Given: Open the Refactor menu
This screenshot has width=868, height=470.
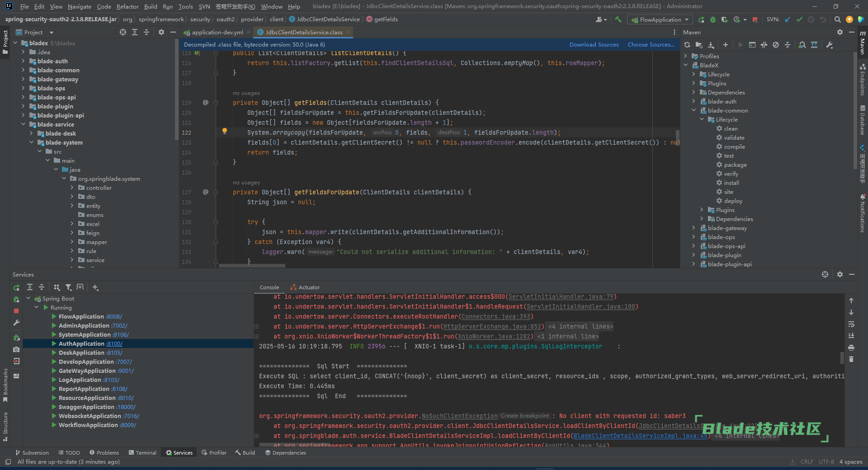Looking at the screenshot, I should pyautogui.click(x=127, y=6).
